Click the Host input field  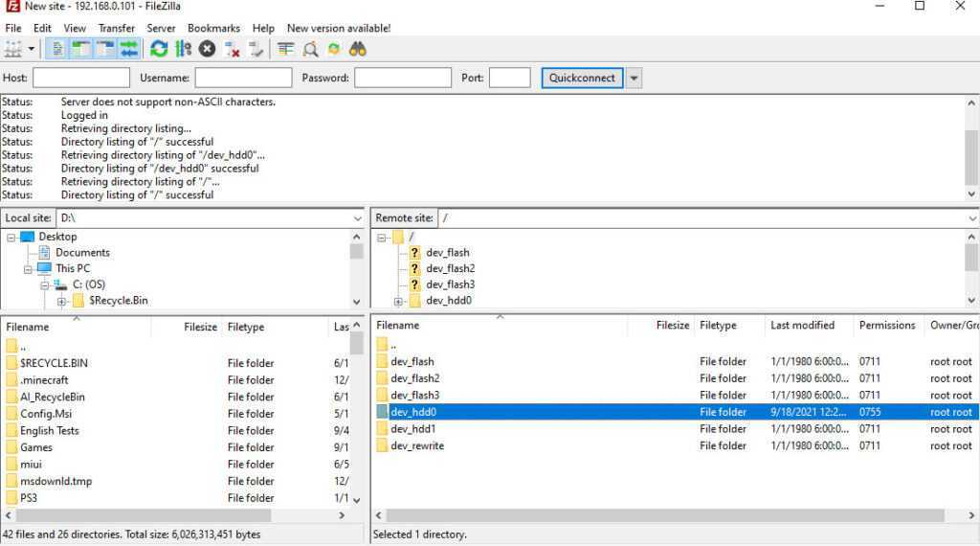point(81,78)
